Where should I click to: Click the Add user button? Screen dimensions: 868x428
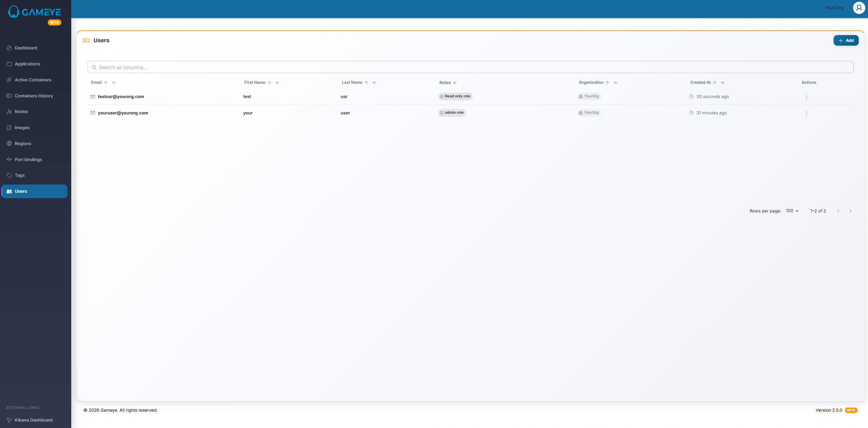[846, 41]
